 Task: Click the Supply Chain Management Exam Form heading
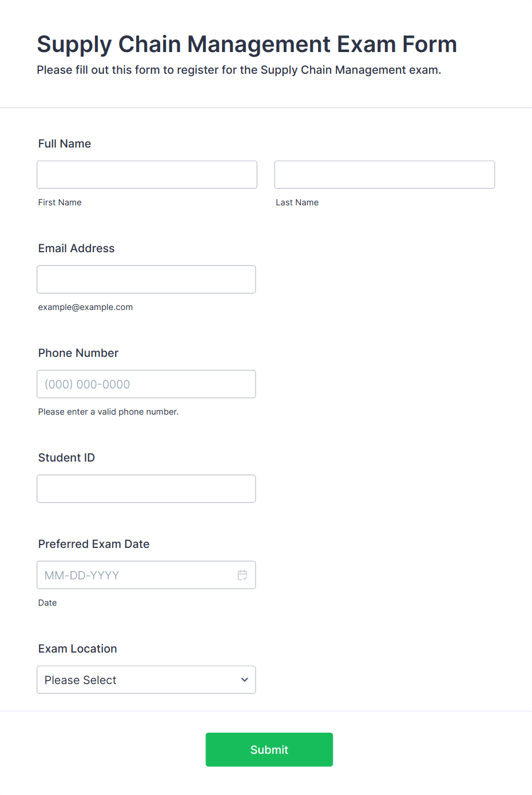(x=247, y=44)
